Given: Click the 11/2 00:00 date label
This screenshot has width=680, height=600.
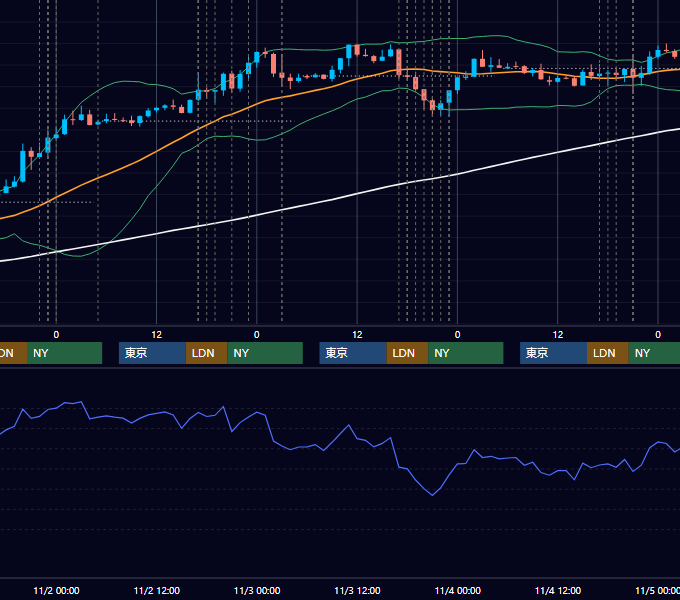Looking at the screenshot, I should [x=56, y=590].
